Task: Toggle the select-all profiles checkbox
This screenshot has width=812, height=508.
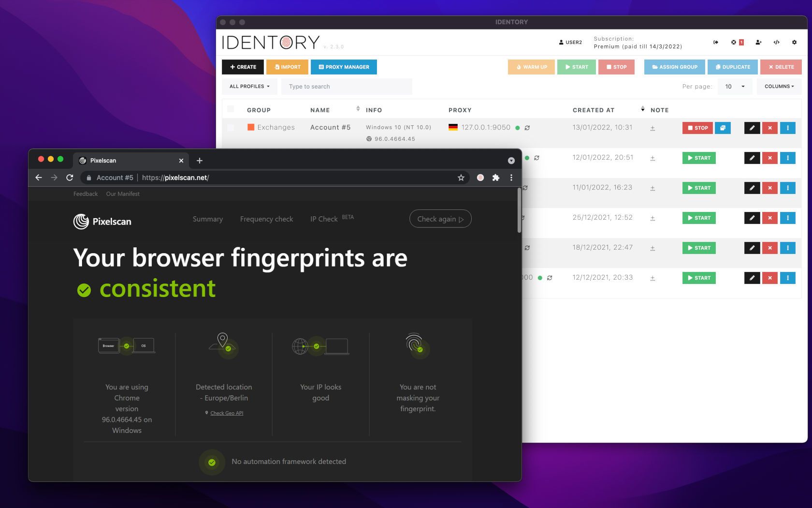Action: [231, 109]
